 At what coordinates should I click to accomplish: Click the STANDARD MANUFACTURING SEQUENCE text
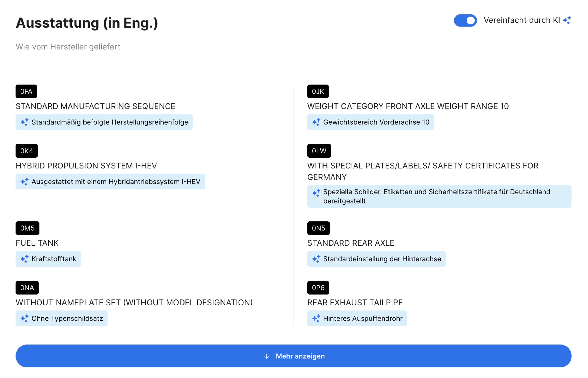click(96, 106)
